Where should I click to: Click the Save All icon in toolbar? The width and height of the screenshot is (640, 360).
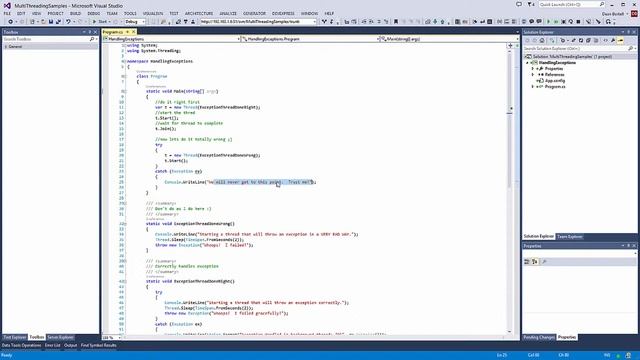(x=58, y=22)
